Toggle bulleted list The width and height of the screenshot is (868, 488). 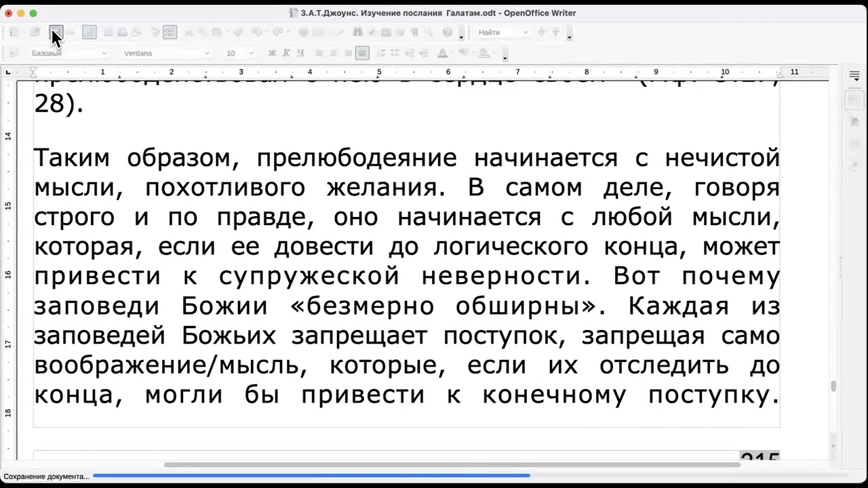pyautogui.click(x=395, y=53)
